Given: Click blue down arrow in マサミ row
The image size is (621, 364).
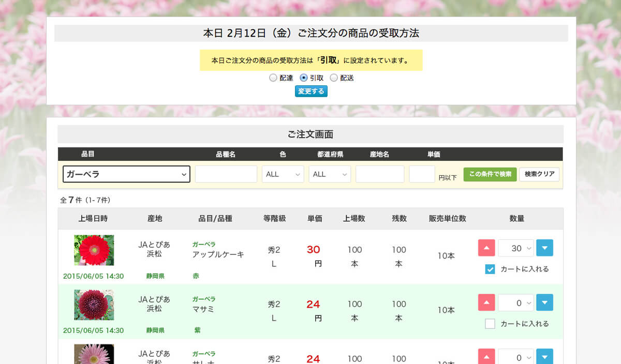Looking at the screenshot, I should [x=544, y=303].
